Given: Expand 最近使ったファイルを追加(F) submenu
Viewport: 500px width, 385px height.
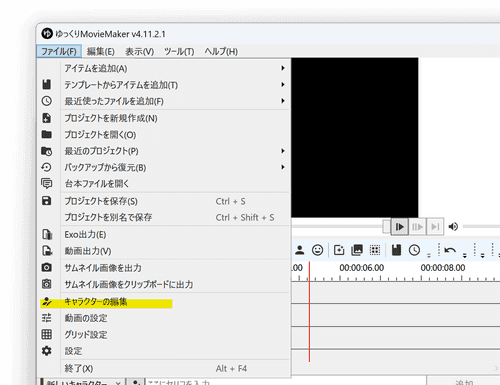Looking at the screenshot, I should (164, 101).
